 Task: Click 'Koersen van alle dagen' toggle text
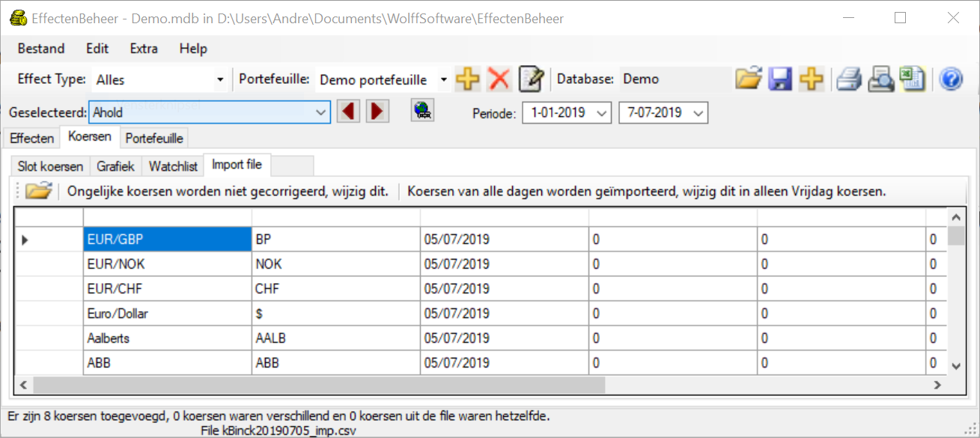coord(646,192)
